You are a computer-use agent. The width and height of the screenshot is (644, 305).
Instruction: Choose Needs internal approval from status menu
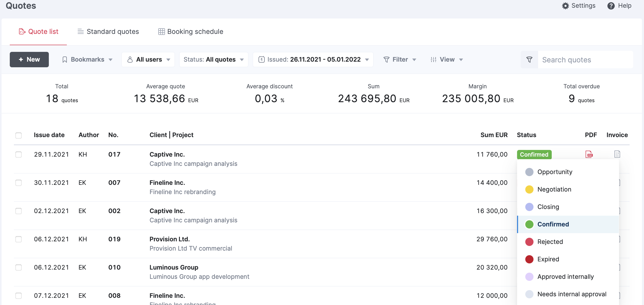pyautogui.click(x=568, y=294)
